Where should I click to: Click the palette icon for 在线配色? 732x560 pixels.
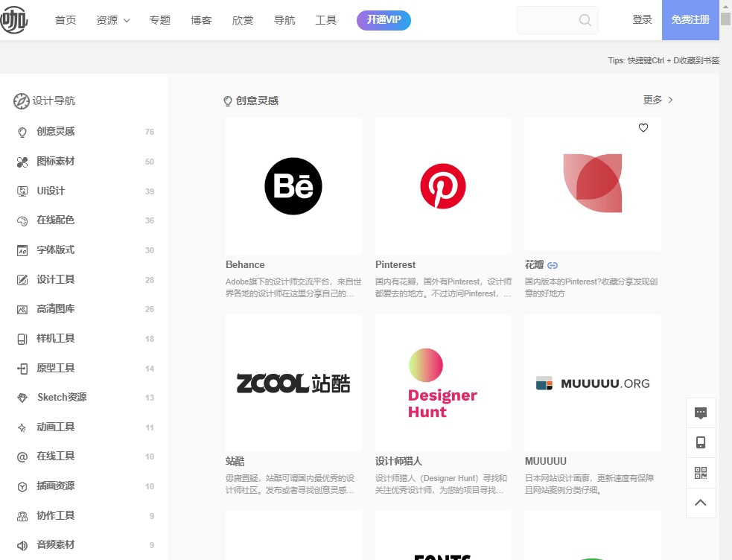(x=22, y=220)
